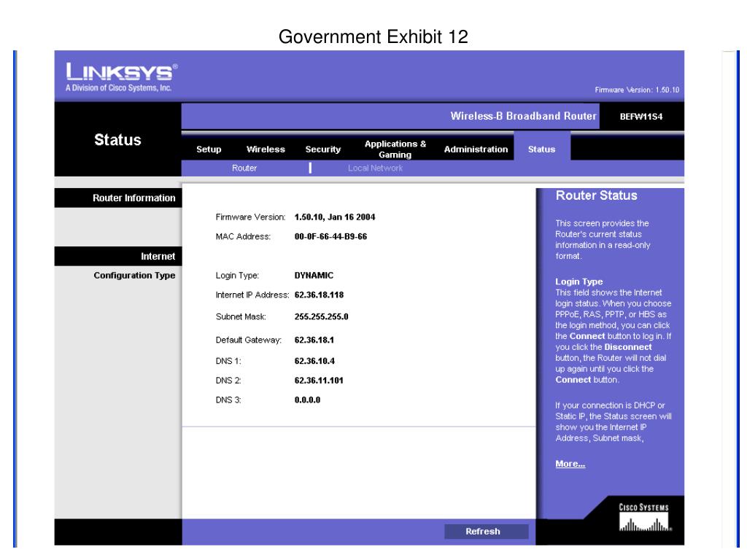Click the Router Status help heading
This screenshot has height=560, width=747.
(596, 195)
